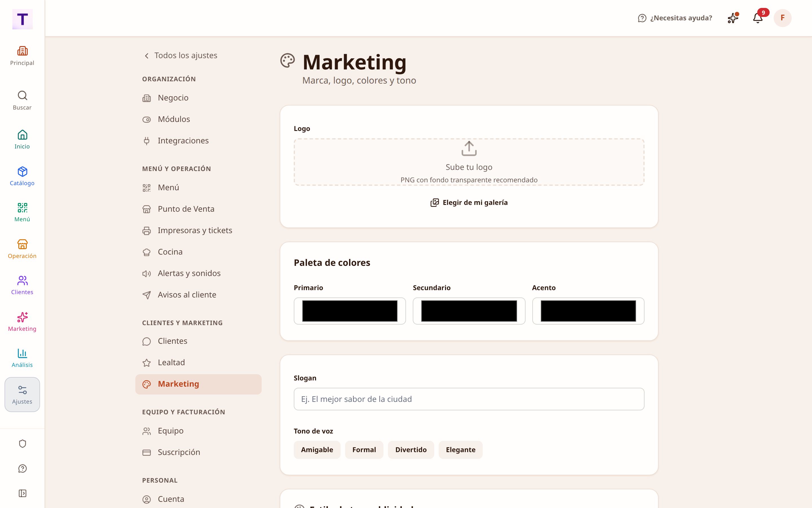This screenshot has height=508, width=812.
Task: Open Equipo settings
Action: tap(198, 431)
